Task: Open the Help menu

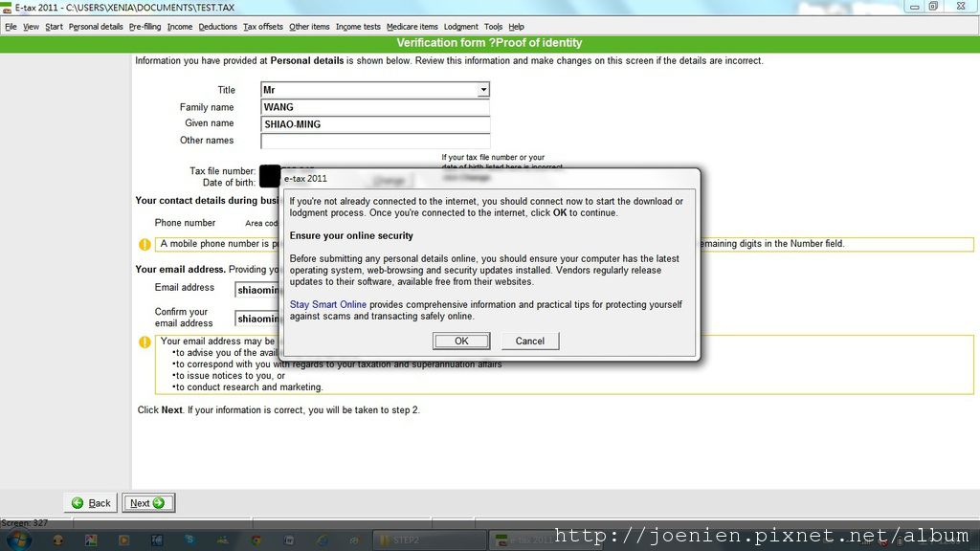Action: click(516, 27)
